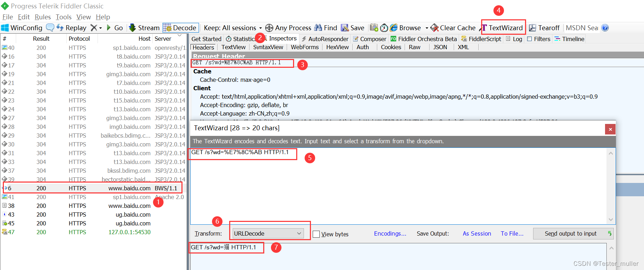Close the TextWizard dialog
644x270 pixels.
click(610, 129)
